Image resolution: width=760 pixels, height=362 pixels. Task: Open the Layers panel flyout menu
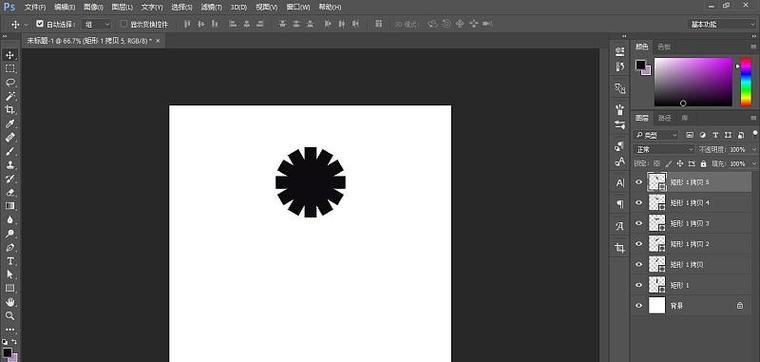[x=753, y=118]
